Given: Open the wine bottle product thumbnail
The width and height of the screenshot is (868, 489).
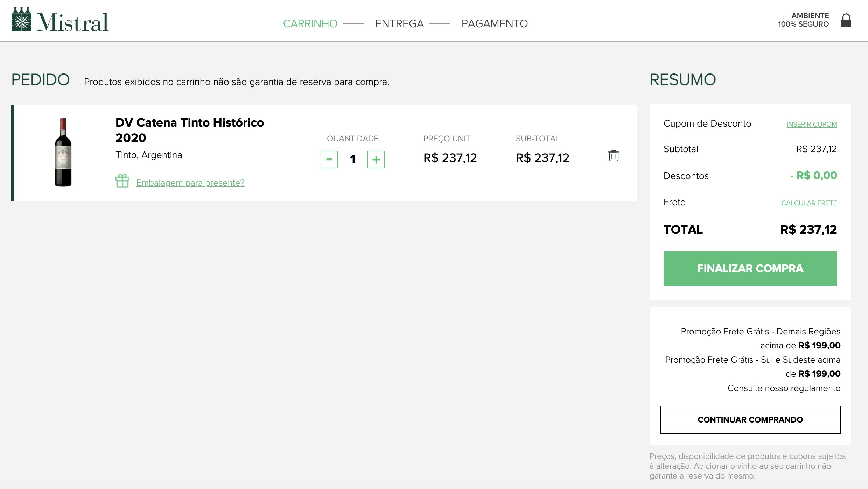Looking at the screenshot, I should (63, 152).
